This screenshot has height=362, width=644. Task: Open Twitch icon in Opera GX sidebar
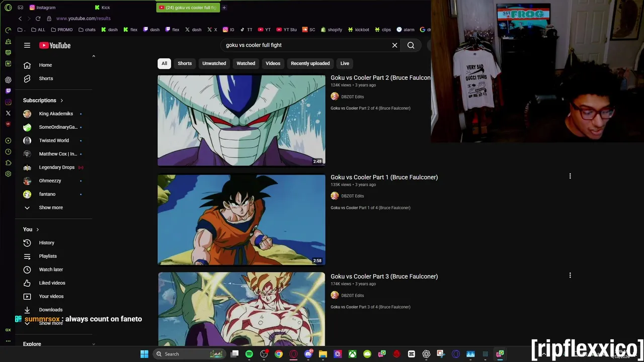point(8,91)
